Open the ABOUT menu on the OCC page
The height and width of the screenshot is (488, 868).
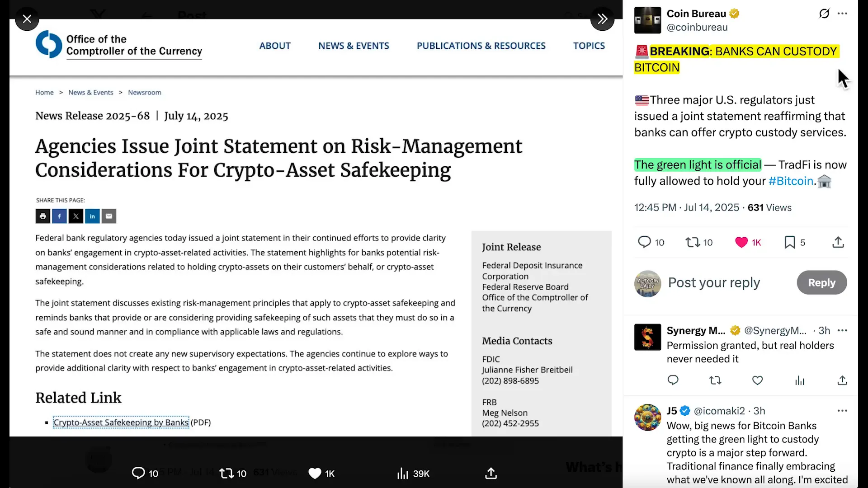[275, 46]
